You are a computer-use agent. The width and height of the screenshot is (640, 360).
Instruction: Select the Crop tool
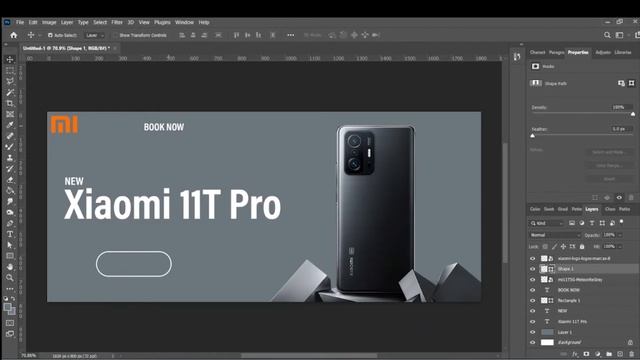coord(10,103)
